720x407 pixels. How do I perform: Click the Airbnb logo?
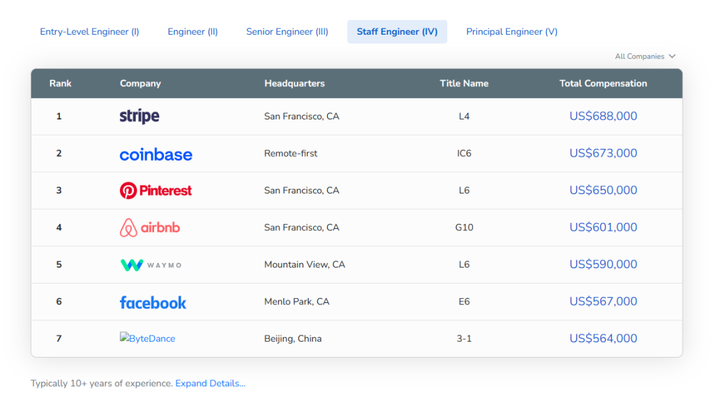click(x=150, y=228)
